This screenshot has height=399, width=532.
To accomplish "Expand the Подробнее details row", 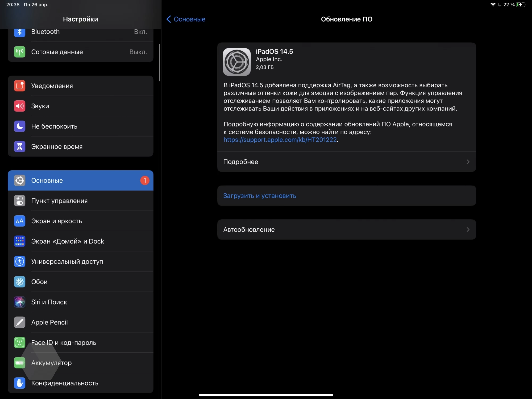I will (346, 162).
